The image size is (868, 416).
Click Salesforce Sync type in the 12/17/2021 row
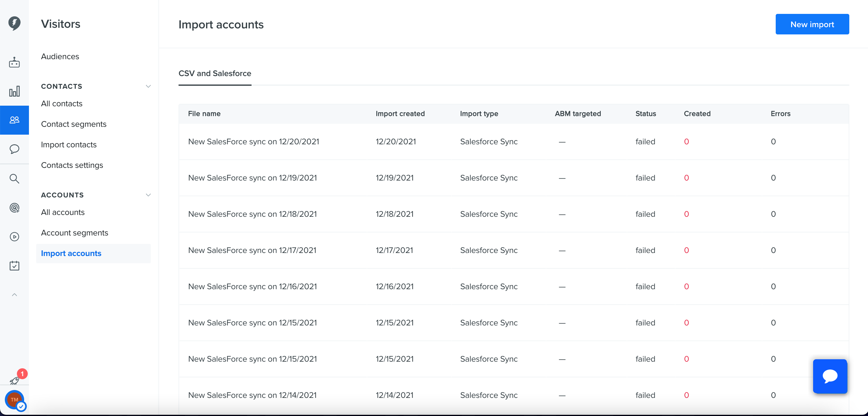tap(489, 250)
